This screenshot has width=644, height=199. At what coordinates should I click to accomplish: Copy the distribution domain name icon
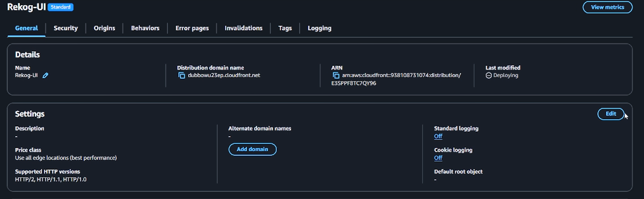182,76
